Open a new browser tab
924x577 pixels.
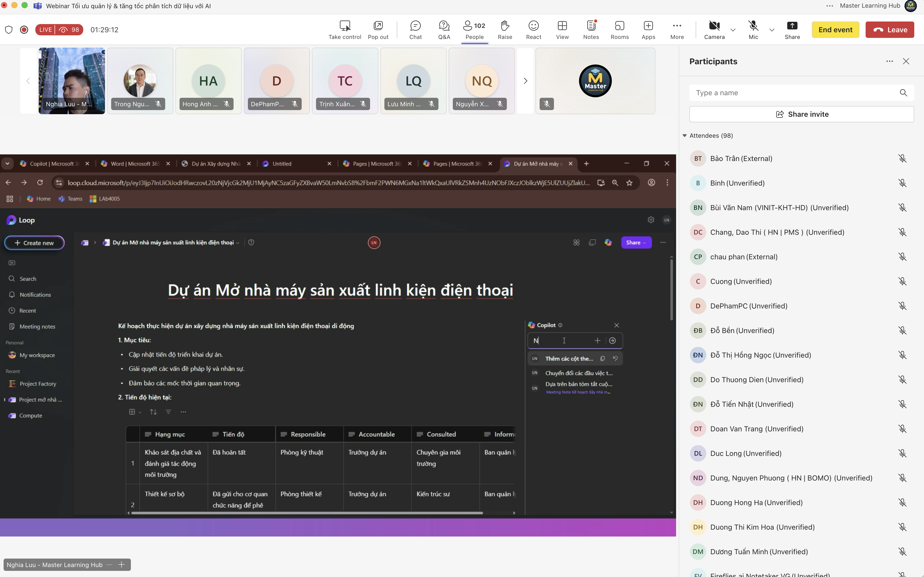click(586, 164)
